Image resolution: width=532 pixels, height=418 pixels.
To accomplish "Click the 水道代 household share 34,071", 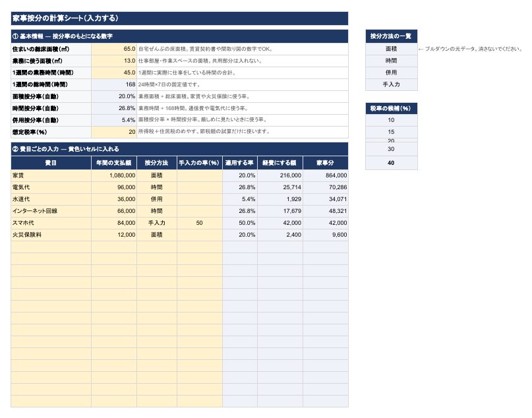I will pos(326,199).
